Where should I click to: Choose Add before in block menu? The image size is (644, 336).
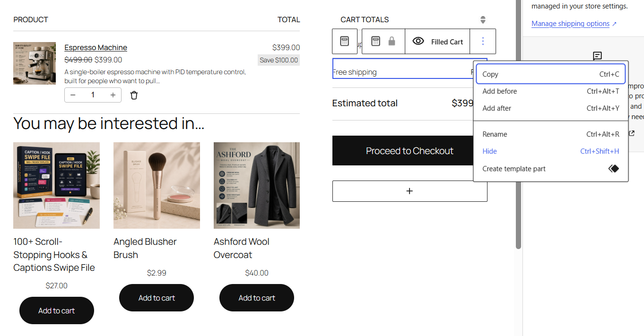click(551, 91)
